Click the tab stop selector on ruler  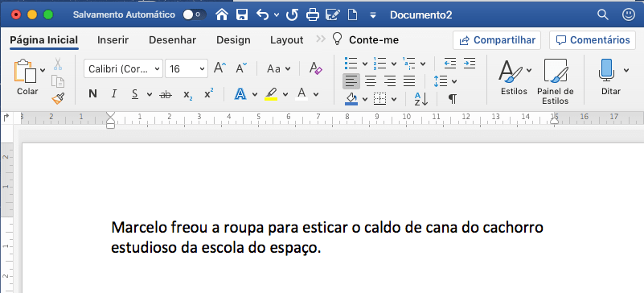[x=6, y=118]
